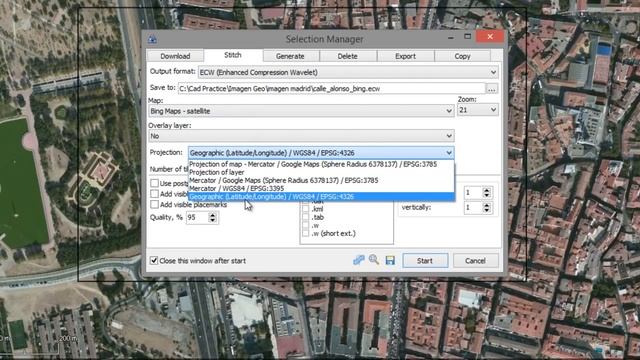Click the magnifier icon beside Start
The height and width of the screenshot is (360, 640).
coord(374,260)
